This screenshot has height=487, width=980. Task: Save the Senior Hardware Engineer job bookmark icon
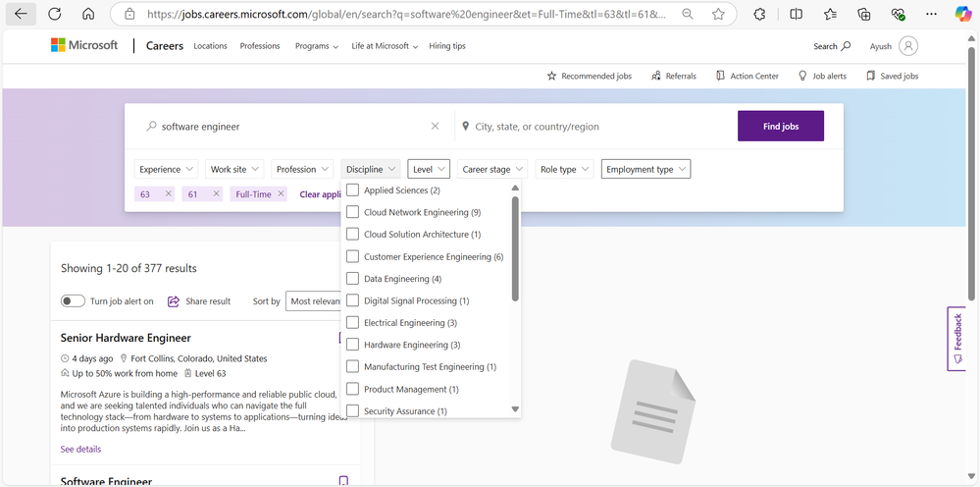tap(342, 338)
